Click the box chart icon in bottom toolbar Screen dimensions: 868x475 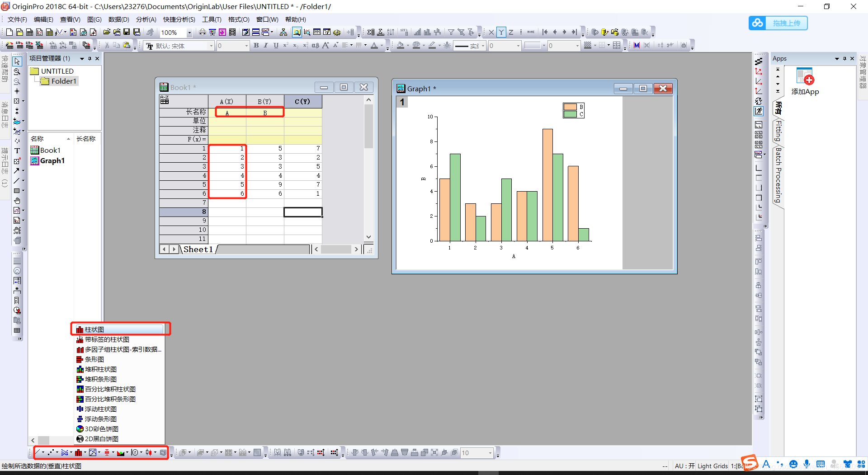tap(107, 452)
